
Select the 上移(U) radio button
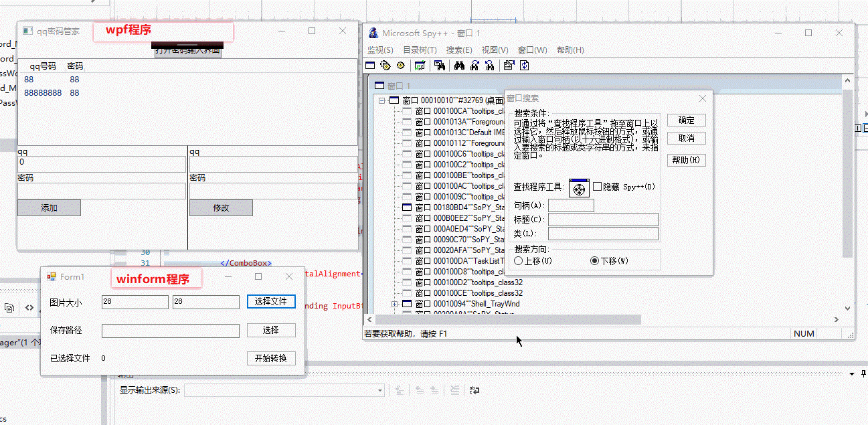518,261
